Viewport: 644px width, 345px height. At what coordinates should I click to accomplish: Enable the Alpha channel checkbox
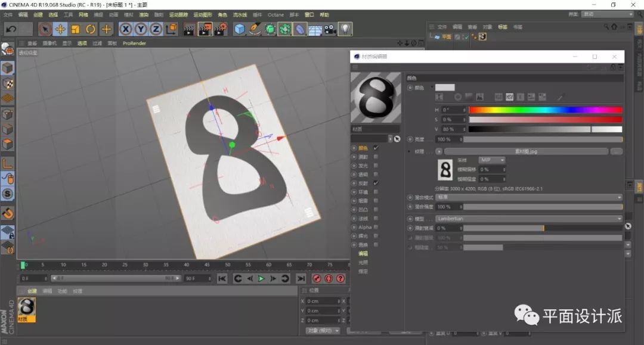(x=376, y=227)
